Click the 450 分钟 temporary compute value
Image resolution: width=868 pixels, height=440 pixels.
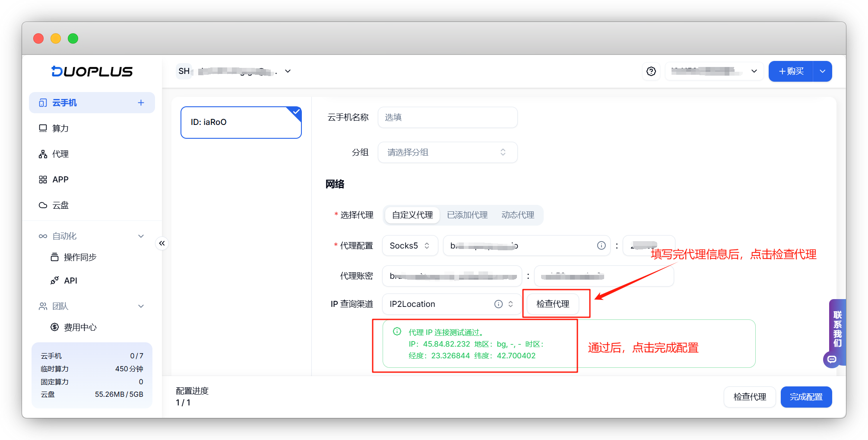click(x=129, y=369)
